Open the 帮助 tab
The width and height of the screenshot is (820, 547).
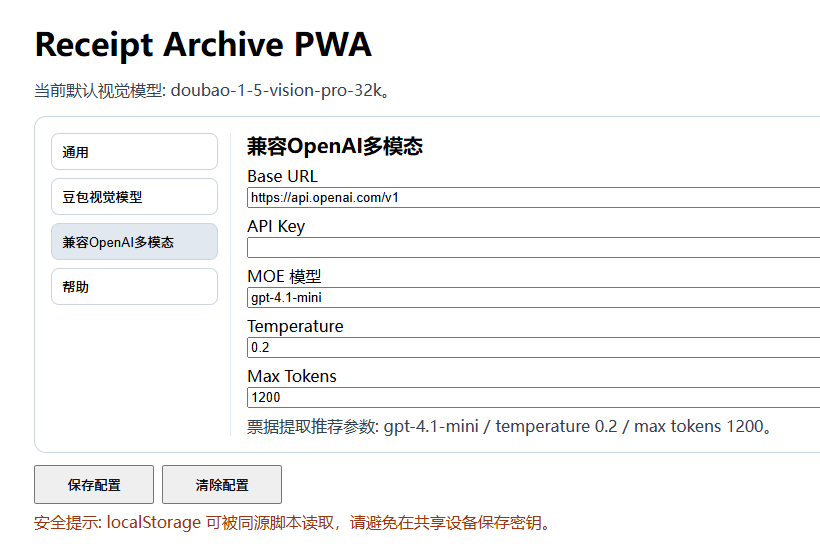click(134, 287)
